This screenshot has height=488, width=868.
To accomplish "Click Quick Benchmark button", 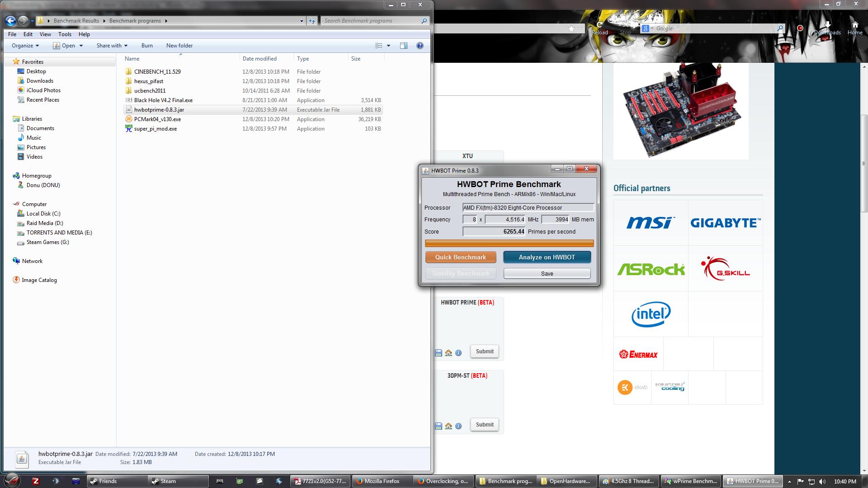I will (x=461, y=257).
